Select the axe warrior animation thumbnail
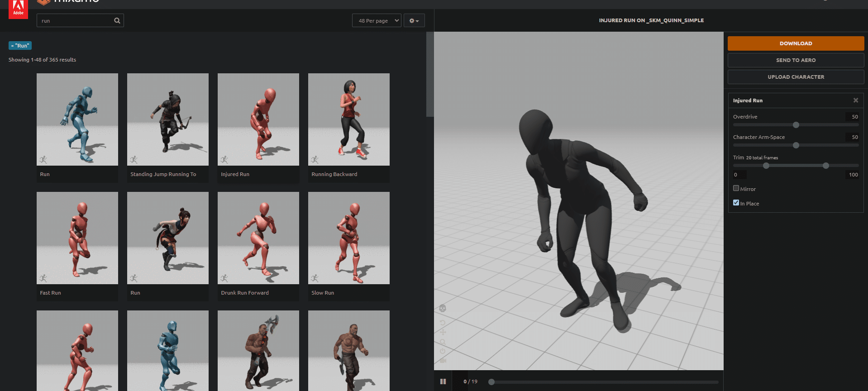Viewport: 868px width, 391px height. pos(258,351)
